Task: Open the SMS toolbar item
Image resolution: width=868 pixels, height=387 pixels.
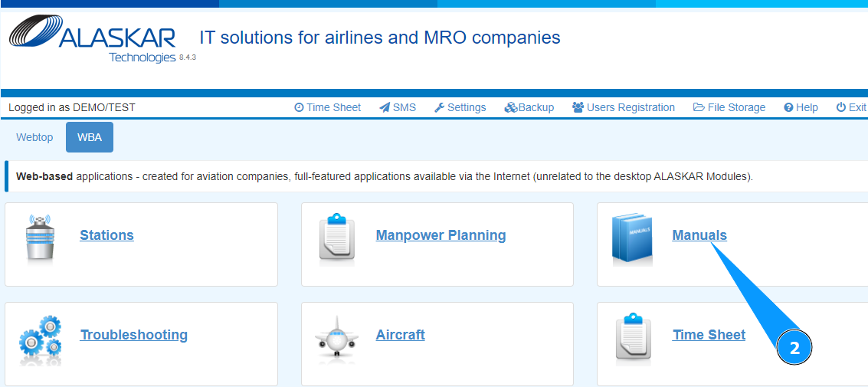Action: [398, 107]
